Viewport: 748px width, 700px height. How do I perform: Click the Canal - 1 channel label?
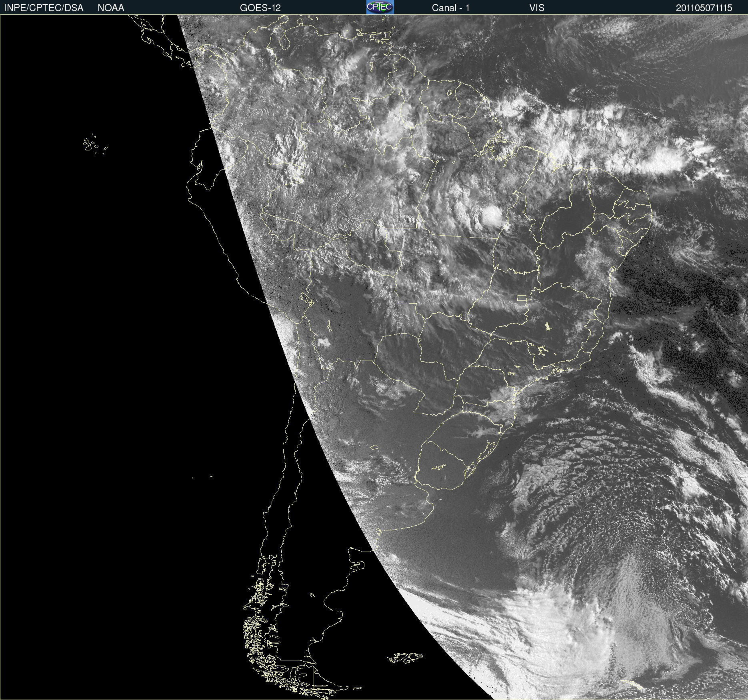tap(451, 8)
